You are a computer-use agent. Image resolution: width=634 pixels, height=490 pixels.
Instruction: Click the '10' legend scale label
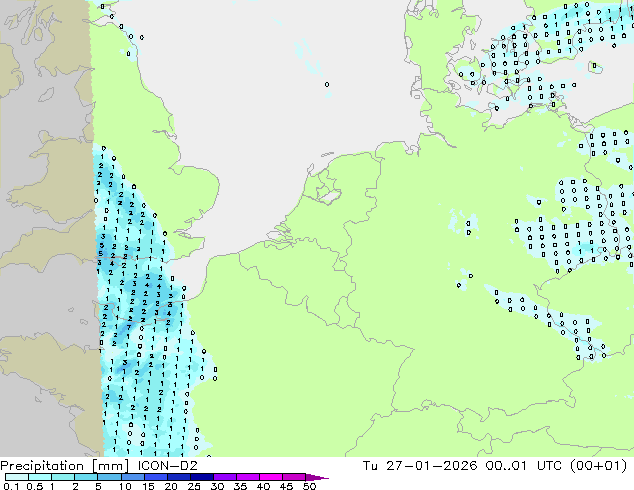[125, 486]
